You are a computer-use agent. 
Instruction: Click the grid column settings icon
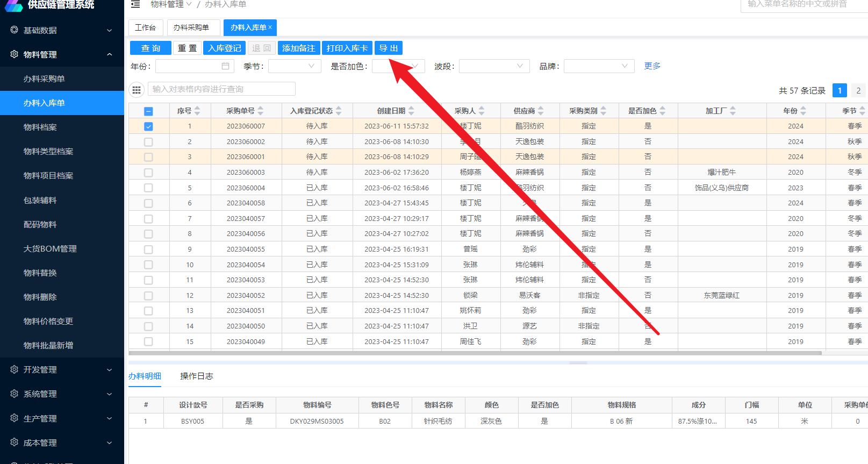(137, 90)
